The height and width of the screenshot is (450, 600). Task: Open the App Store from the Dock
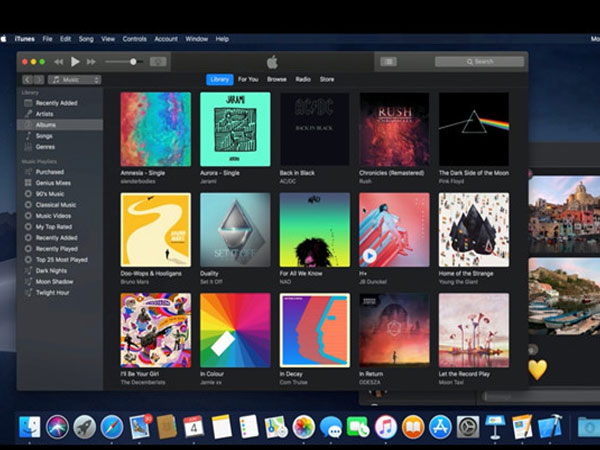click(439, 428)
